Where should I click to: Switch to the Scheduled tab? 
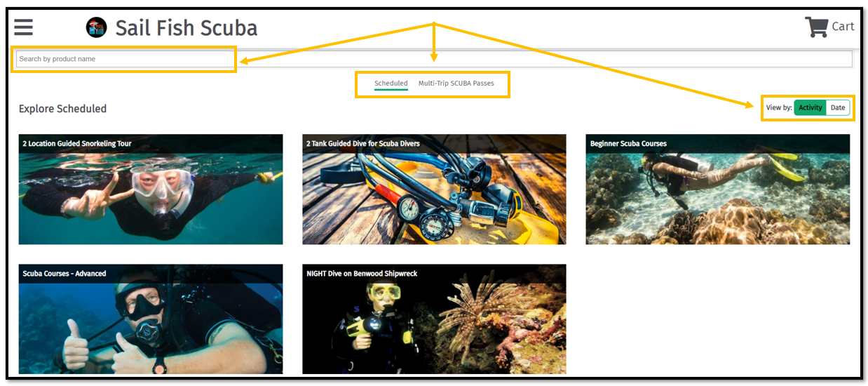(x=391, y=84)
